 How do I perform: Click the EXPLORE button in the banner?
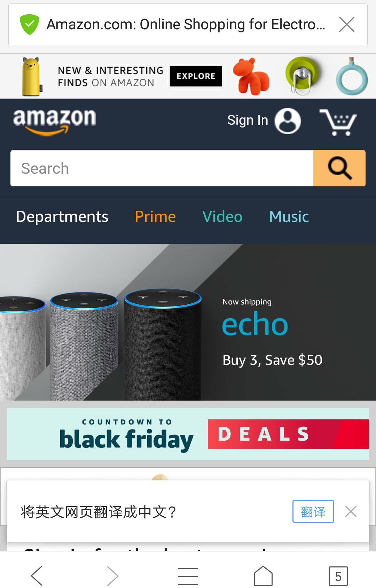[x=196, y=76]
